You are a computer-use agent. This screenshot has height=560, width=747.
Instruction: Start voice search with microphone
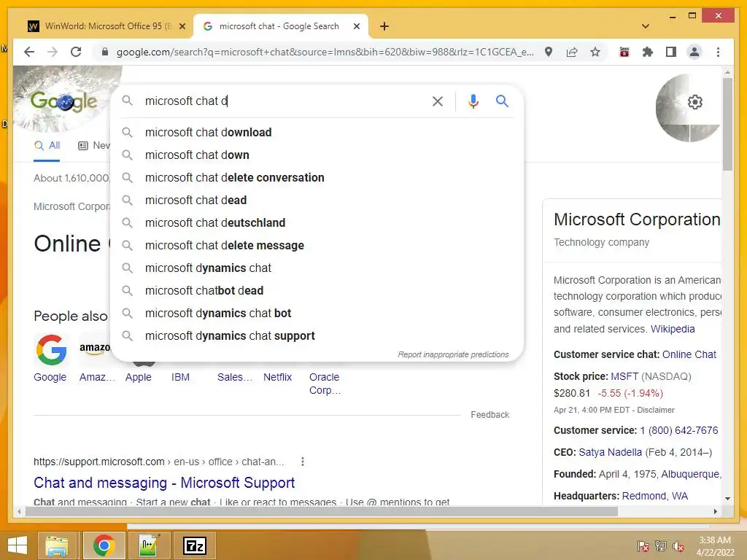click(473, 101)
